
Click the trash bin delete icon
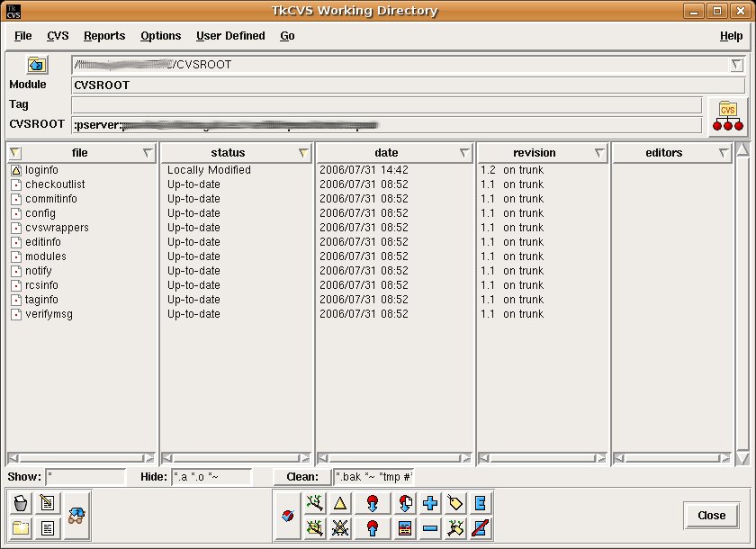click(x=22, y=502)
